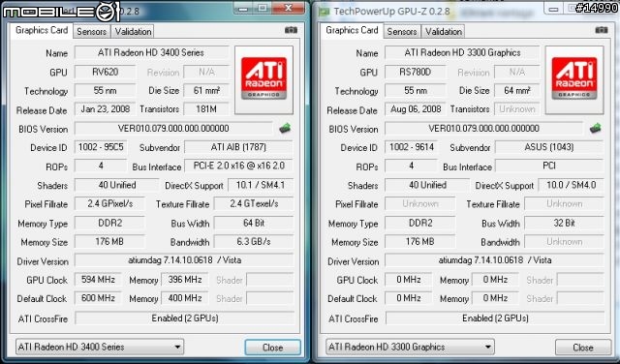Select Graphics Card tab in left window
620x364 pixels.
tap(42, 30)
